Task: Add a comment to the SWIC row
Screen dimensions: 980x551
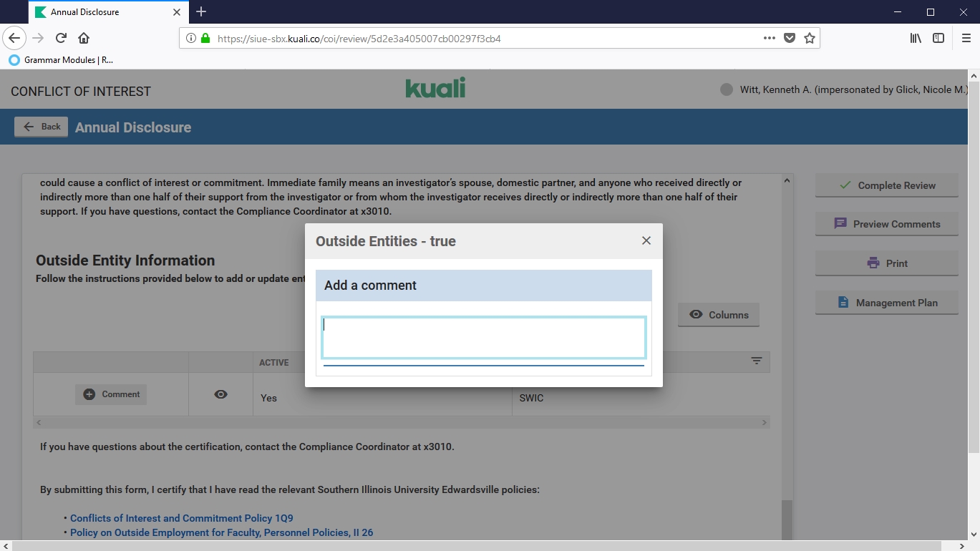Action: click(111, 394)
